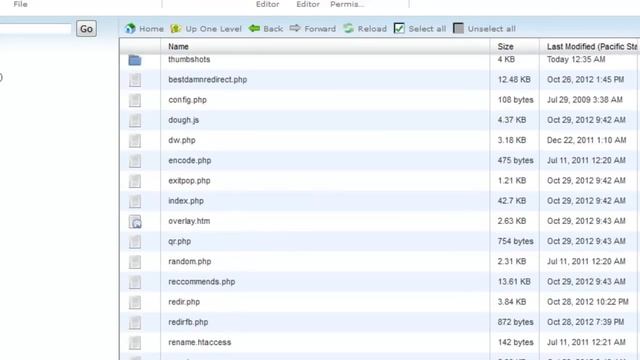Select file name config.php
The image size is (640, 360).
[x=187, y=100]
